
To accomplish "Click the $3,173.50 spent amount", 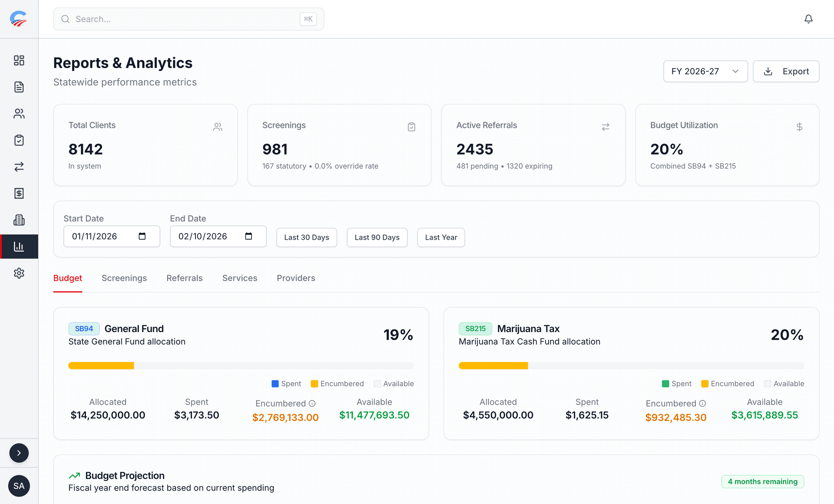I will [x=196, y=415].
